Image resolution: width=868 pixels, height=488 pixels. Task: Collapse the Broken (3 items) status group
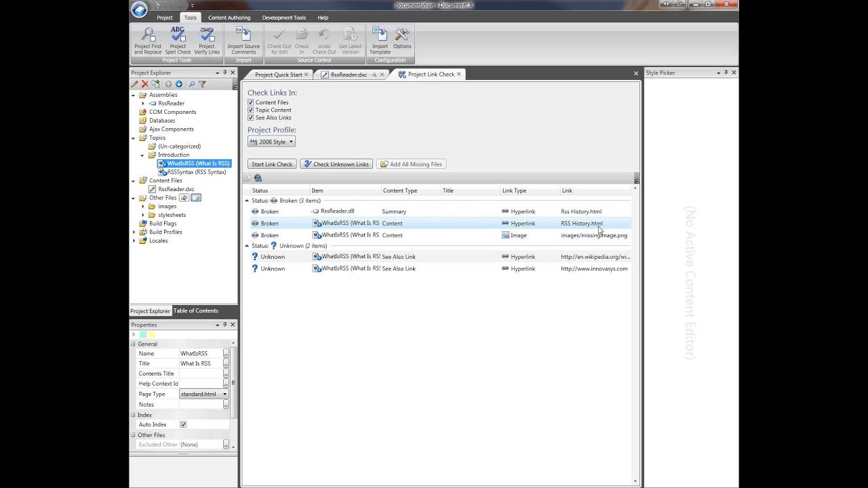(247, 201)
